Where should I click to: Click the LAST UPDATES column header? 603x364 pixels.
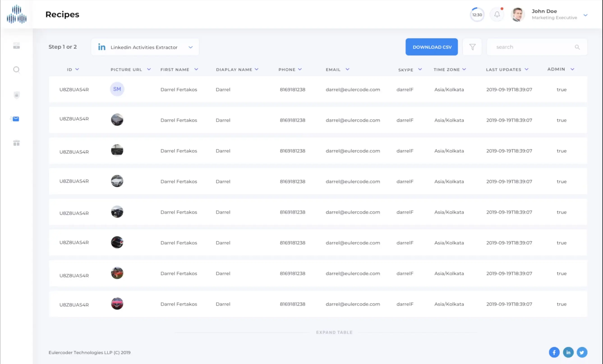point(503,70)
